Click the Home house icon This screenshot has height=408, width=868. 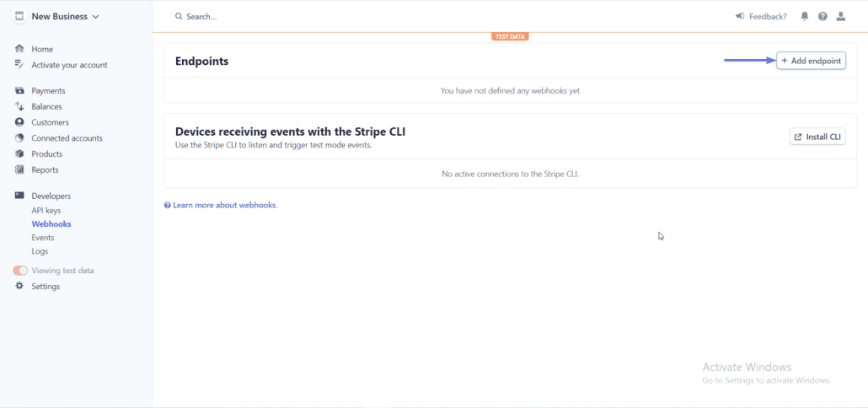(19, 49)
